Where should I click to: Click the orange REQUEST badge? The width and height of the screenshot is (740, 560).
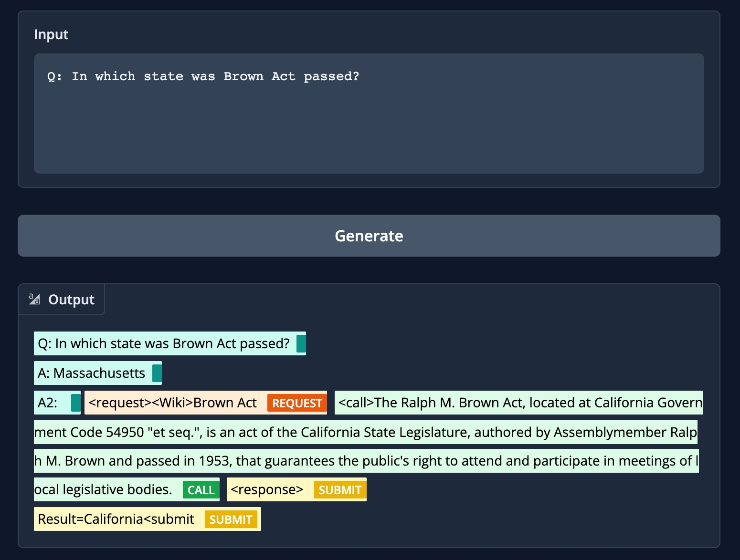296,403
